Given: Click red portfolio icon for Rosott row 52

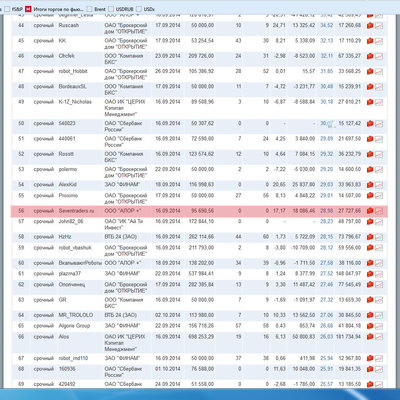Looking at the screenshot, I should (370, 154).
